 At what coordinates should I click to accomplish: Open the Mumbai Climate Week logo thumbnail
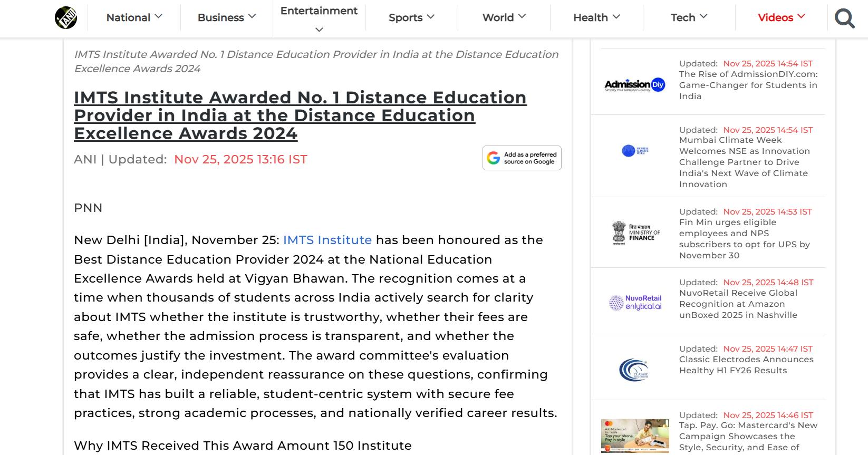(x=635, y=151)
